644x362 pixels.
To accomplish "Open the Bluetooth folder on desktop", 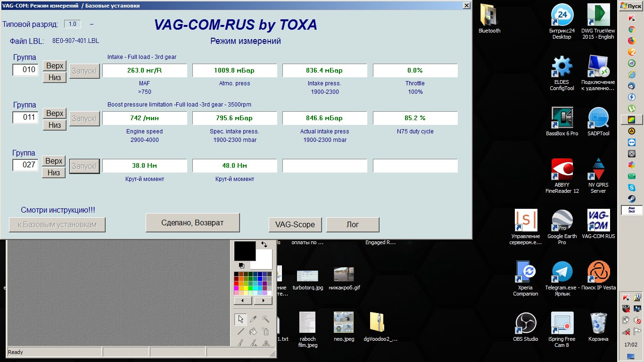I will click(x=489, y=19).
